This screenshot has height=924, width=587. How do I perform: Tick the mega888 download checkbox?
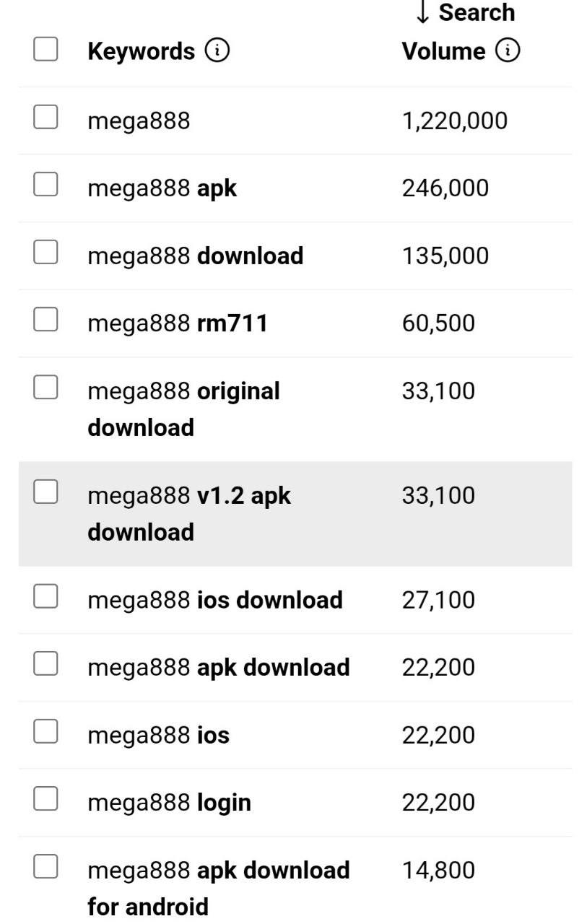(45, 253)
